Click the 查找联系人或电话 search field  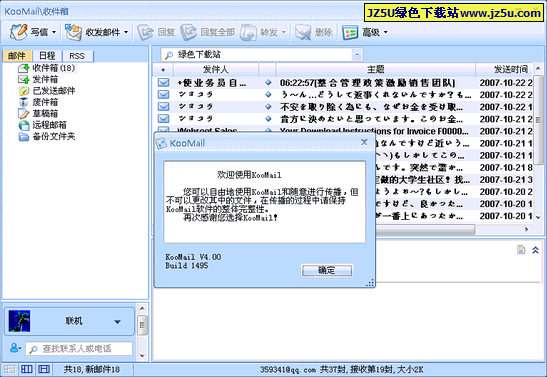pos(79,348)
